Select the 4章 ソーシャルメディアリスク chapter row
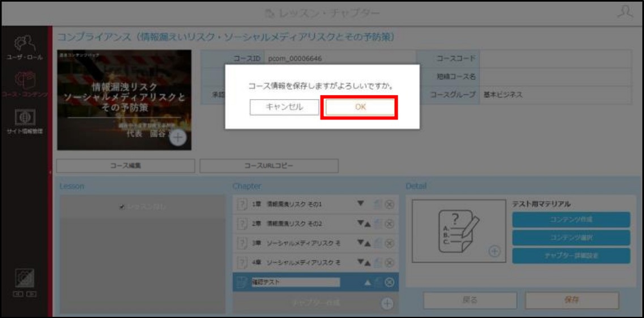Viewport: 644px width, 318px height. 315,262
